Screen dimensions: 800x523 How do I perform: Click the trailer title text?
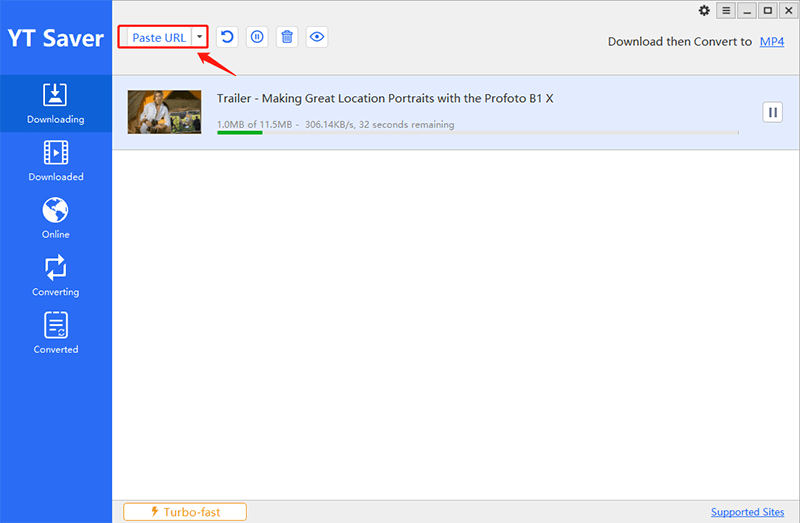(x=385, y=98)
